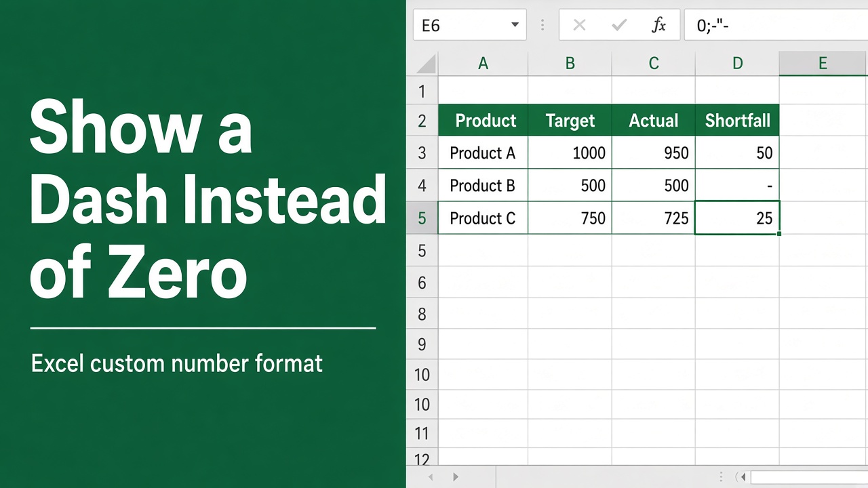Click the horizontal scrollbar left arrow
The image size is (868, 488).
tap(743, 477)
